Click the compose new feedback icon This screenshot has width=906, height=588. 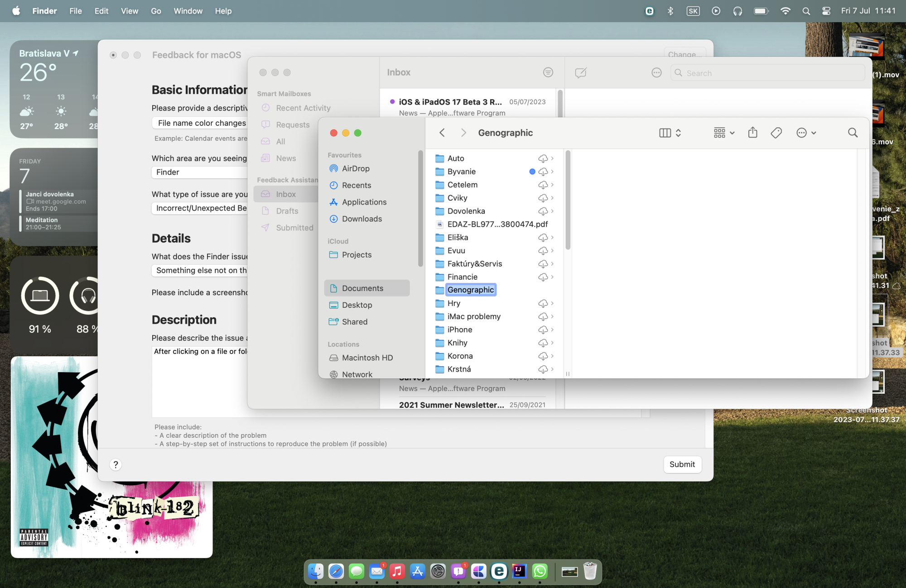coord(580,73)
